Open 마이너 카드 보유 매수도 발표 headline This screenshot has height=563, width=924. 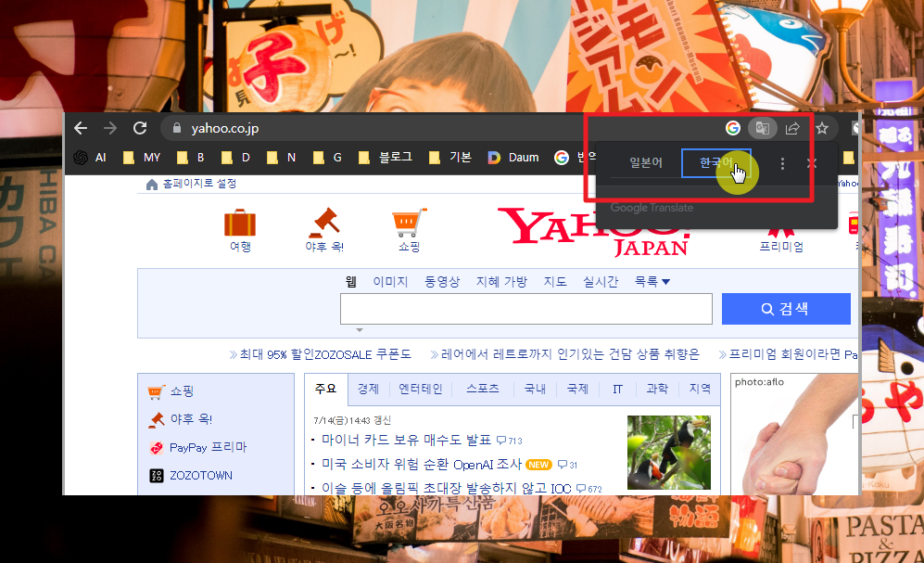407,441
